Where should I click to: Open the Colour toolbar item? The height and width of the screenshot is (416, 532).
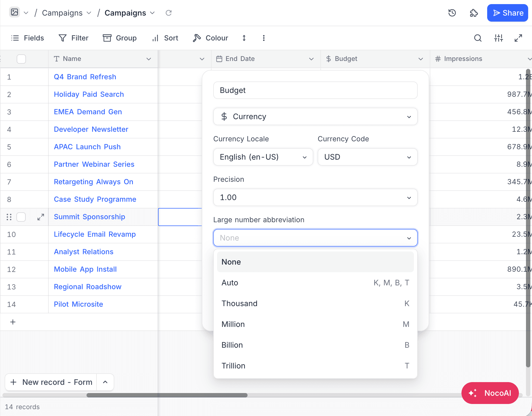coord(211,38)
